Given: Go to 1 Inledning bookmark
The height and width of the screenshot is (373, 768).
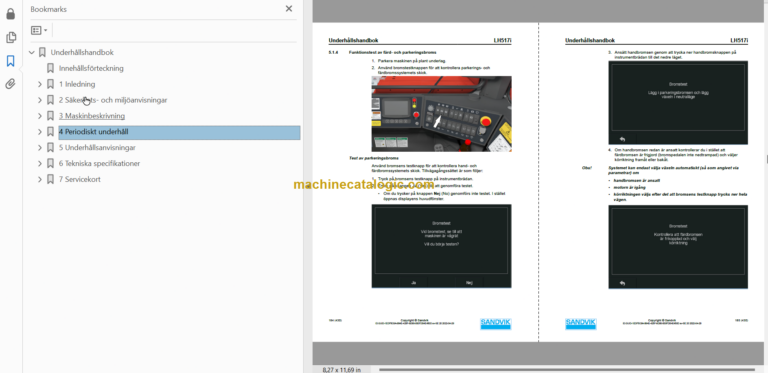Looking at the screenshot, I should tap(77, 84).
